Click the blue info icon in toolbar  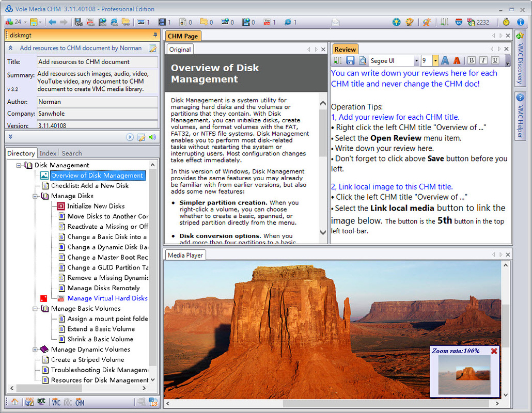click(521, 22)
